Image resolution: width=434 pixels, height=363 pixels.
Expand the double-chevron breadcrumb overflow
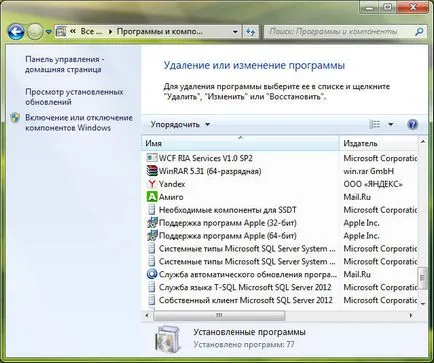click(x=73, y=32)
